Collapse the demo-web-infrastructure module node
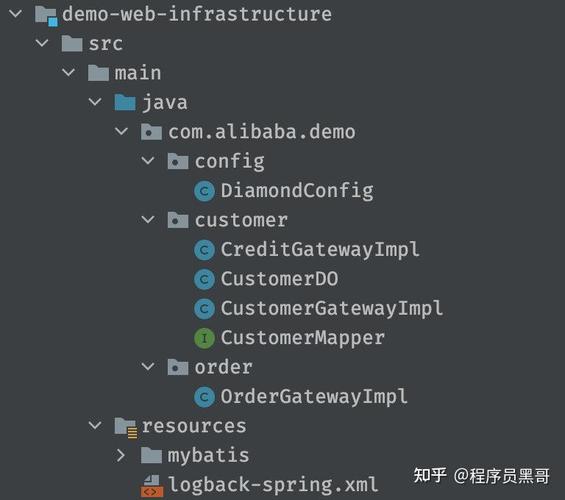 point(15,14)
